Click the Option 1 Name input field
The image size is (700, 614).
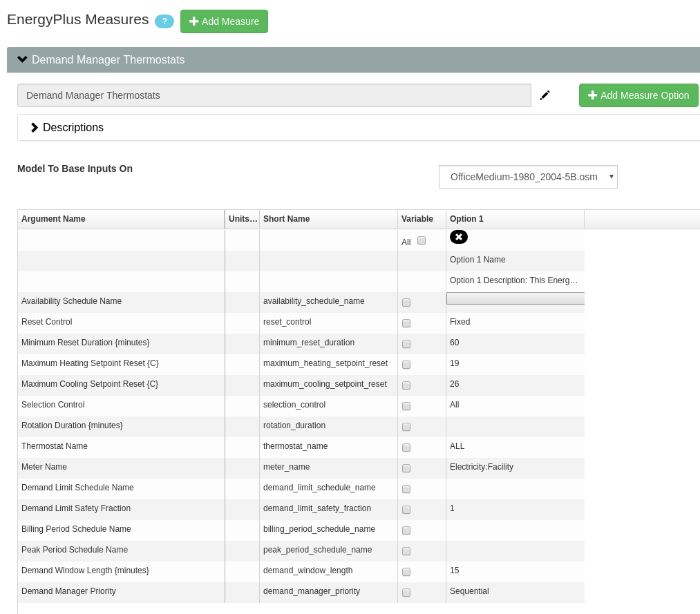pyautogui.click(x=515, y=260)
